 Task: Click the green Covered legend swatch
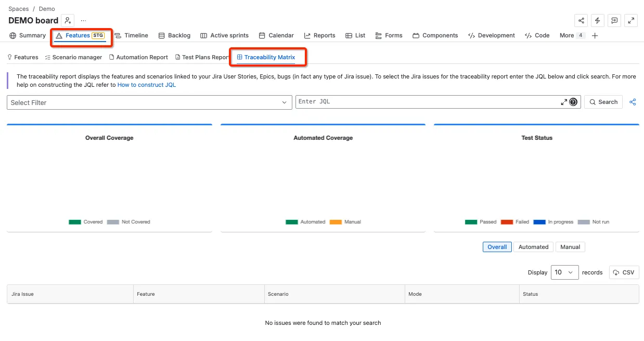[x=75, y=222]
